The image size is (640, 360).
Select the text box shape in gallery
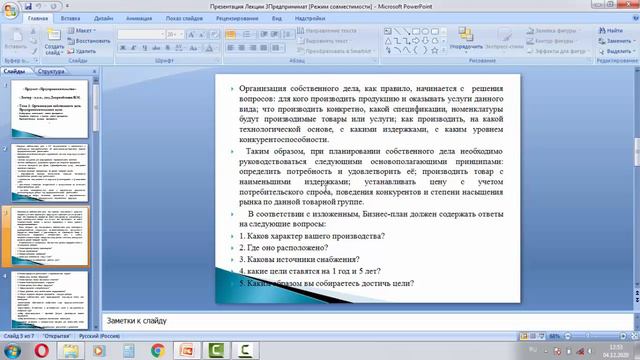(388, 31)
